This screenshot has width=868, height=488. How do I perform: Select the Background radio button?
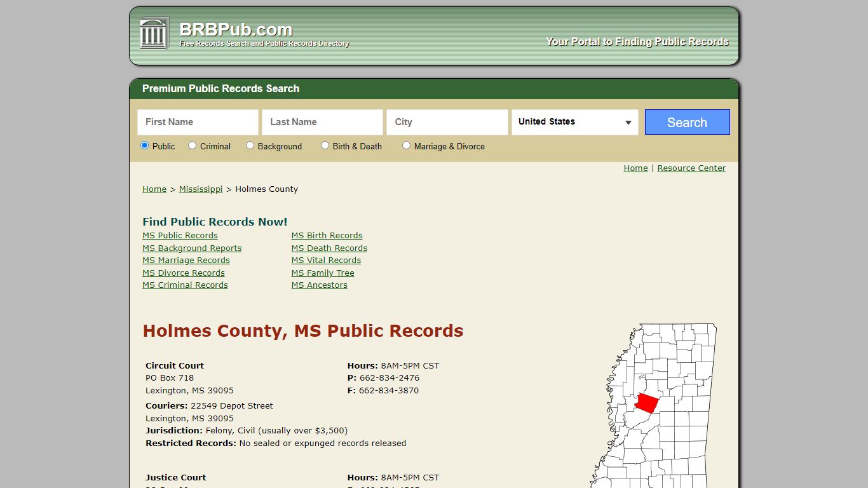point(250,146)
